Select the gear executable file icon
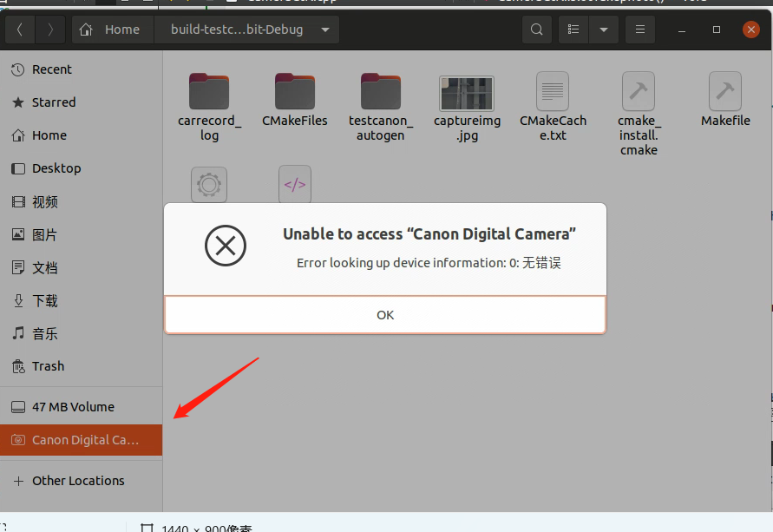 [x=209, y=184]
